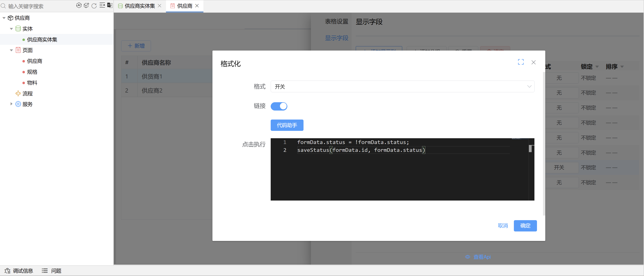Image resolution: width=644 pixels, height=276 pixels.
Task: Click the fullscreen icon in 格式化 dialog
Action: click(521, 62)
